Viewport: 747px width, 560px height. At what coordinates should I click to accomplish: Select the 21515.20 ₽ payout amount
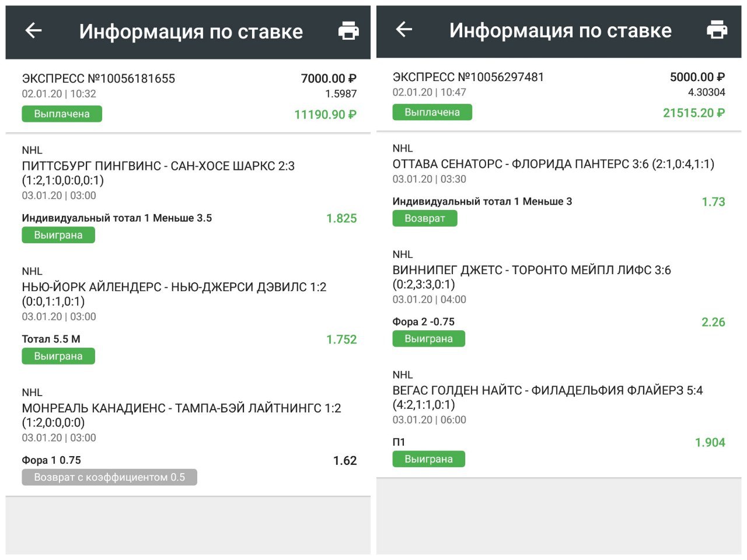[693, 113]
